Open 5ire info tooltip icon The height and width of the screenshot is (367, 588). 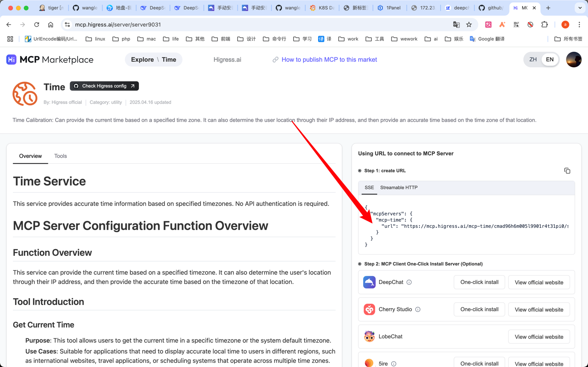click(394, 364)
